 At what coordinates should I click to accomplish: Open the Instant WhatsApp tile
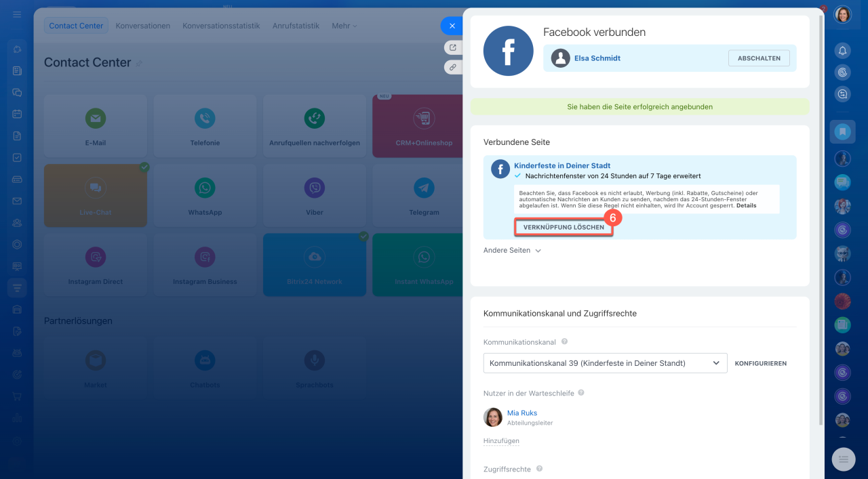pos(417,265)
